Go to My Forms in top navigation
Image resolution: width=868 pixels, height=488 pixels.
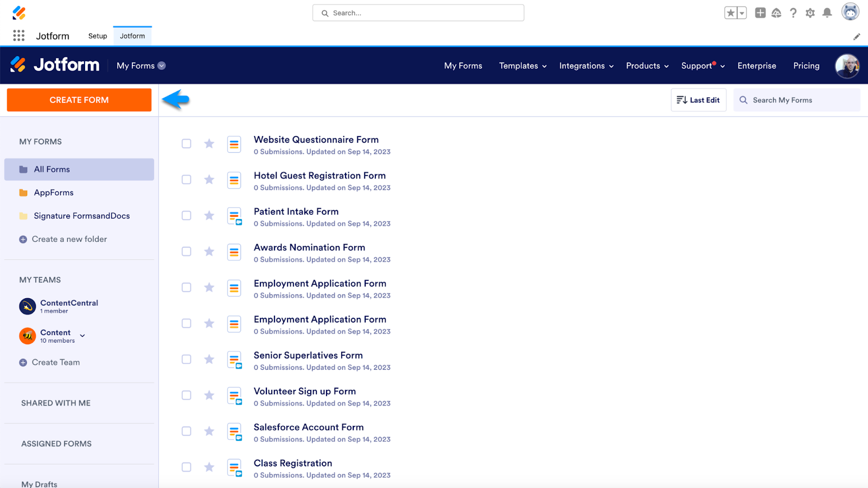[x=463, y=66]
